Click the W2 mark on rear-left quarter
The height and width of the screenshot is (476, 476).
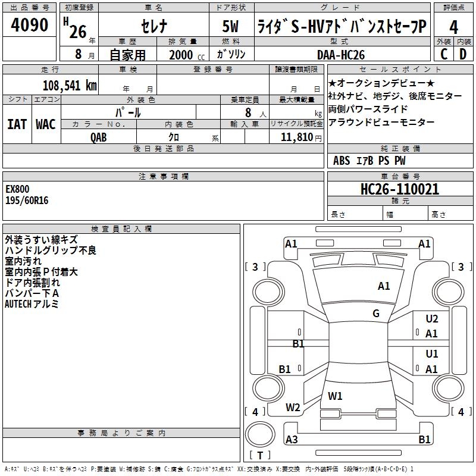[x=293, y=408]
